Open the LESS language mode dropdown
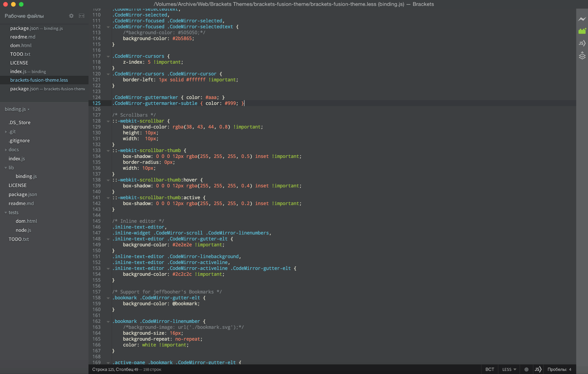Image resolution: width=588 pixels, height=374 pixels. pyautogui.click(x=509, y=369)
